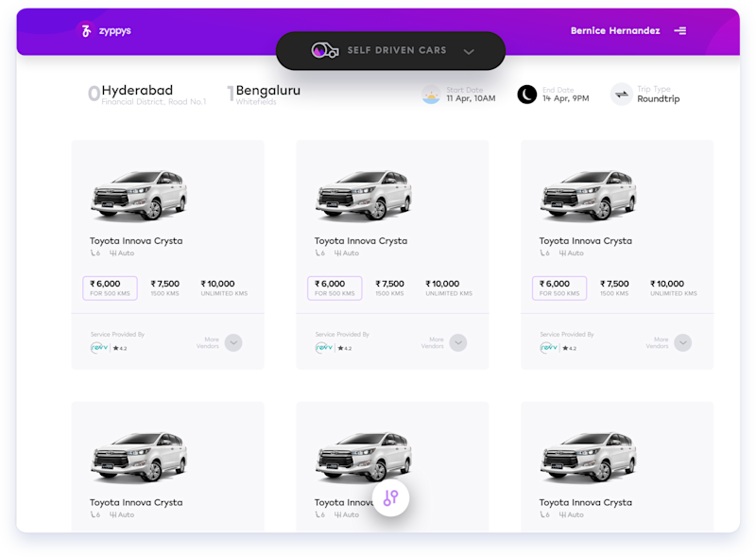The height and width of the screenshot is (557, 756).
Task: Click the Toyota Innova Crysta title on the bottom-left card
Action: coord(136,502)
